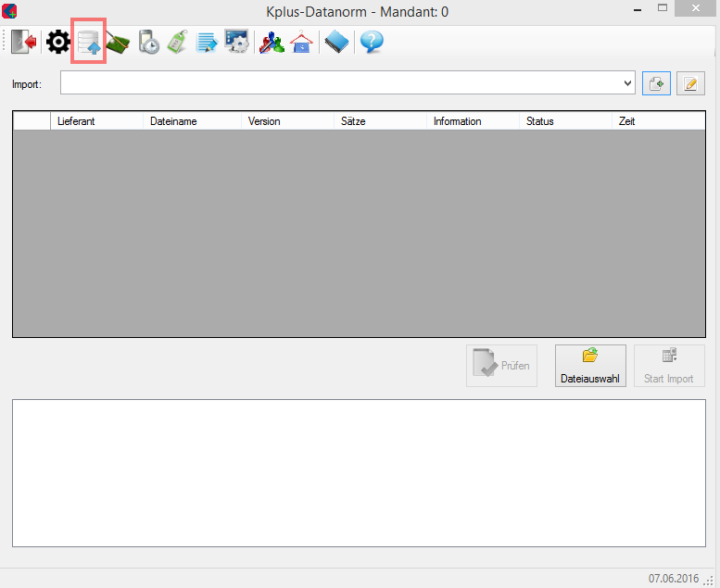Minimize the Kplus-Datanorm window
Screen dimensions: 720x588
(638, 8)
